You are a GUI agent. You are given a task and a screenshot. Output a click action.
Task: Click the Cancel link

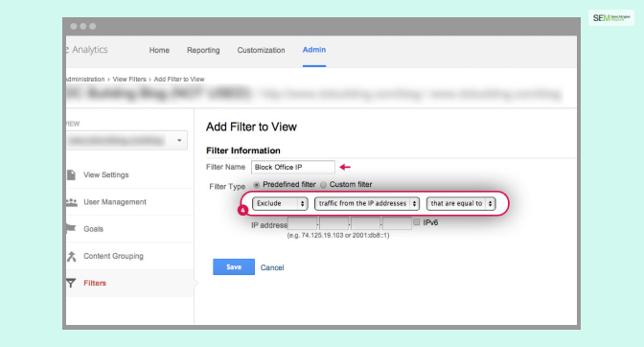pos(272,267)
